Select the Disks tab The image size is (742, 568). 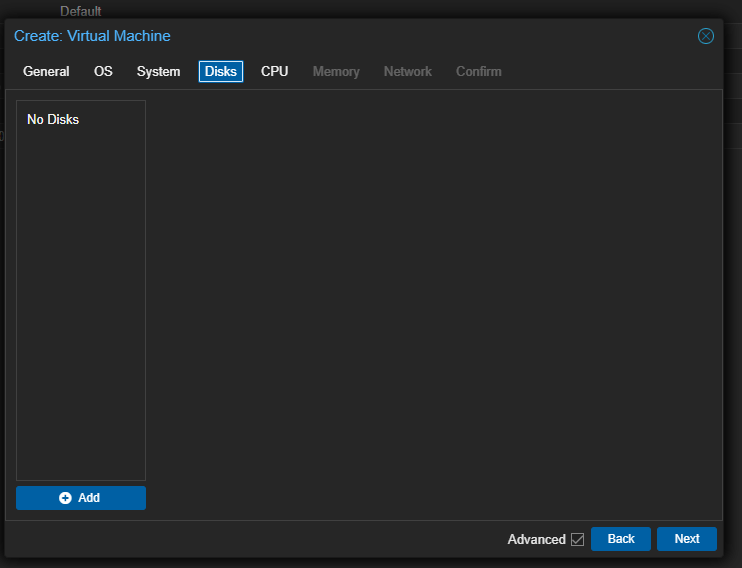click(220, 72)
